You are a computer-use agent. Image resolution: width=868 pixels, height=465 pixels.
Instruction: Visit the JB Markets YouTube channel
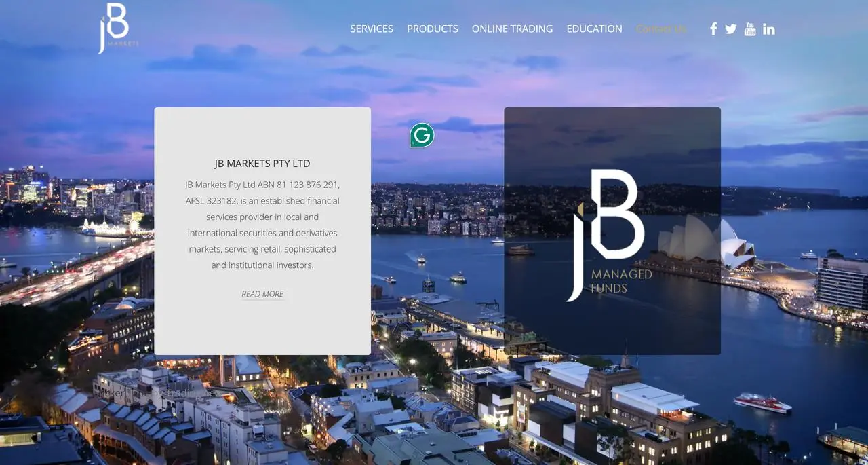pos(749,29)
